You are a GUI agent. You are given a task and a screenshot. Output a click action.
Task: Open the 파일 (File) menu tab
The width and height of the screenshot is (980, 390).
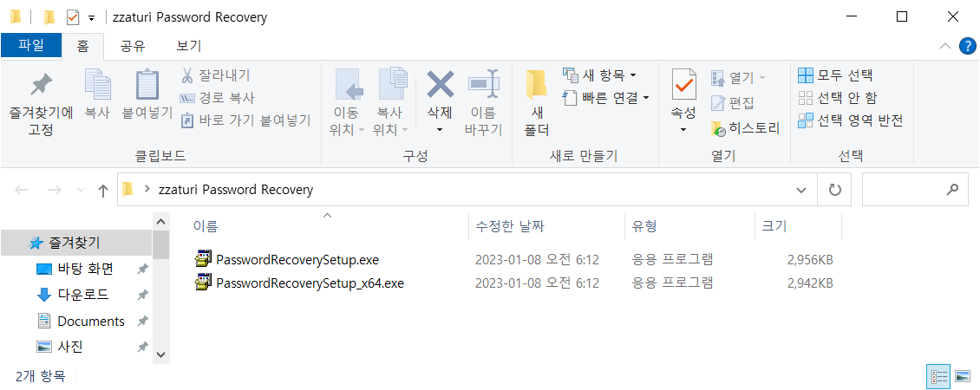click(x=31, y=46)
